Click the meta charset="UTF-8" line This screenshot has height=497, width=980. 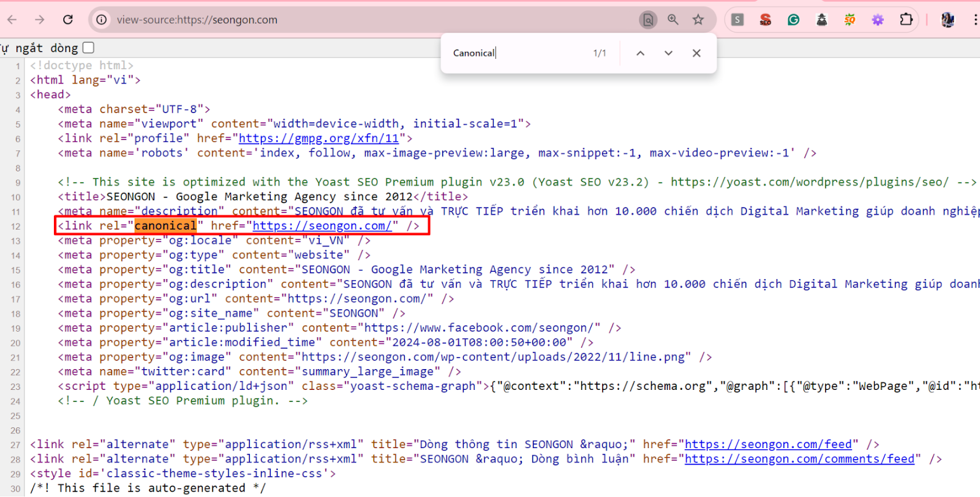(134, 110)
